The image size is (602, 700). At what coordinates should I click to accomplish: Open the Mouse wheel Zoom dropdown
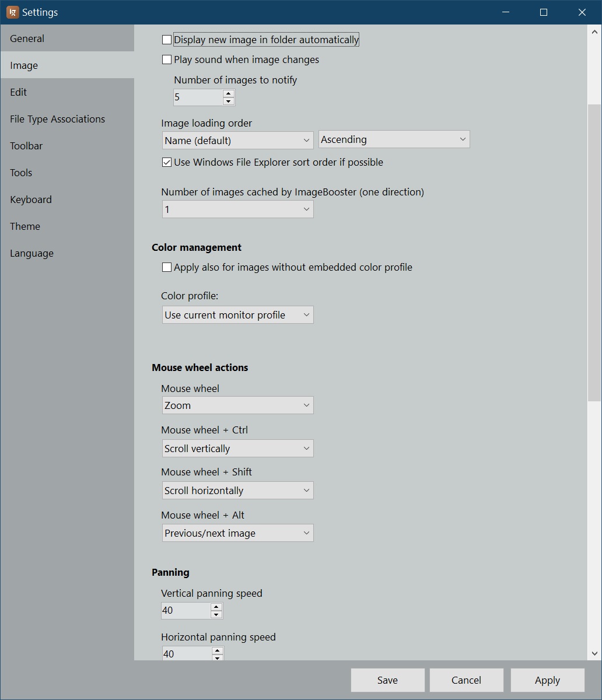[237, 405]
